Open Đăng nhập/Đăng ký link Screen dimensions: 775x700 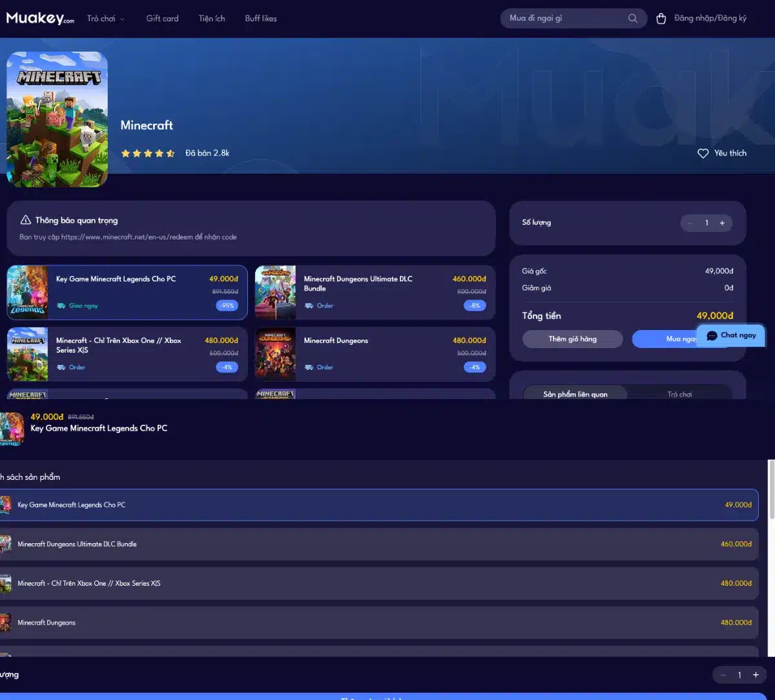coord(710,18)
